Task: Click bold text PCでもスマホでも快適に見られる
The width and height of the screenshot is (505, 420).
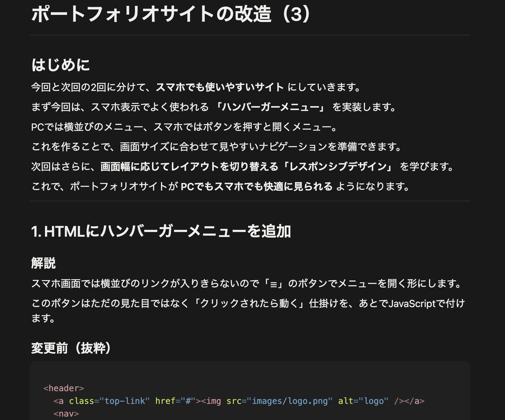Action: click(256, 186)
